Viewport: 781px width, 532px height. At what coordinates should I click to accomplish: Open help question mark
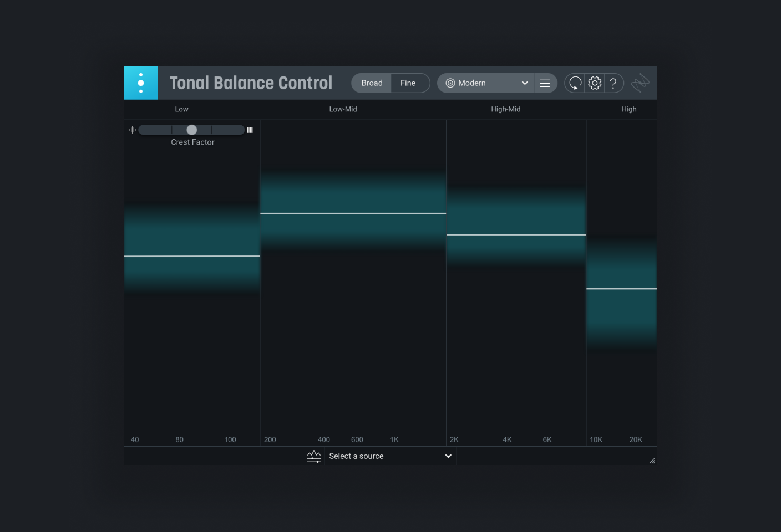613,83
